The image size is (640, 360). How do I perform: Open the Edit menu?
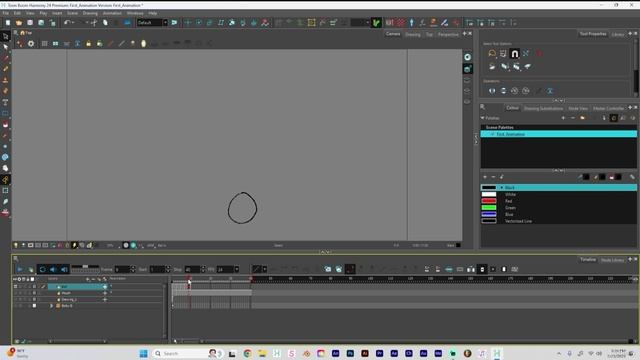pos(17,13)
